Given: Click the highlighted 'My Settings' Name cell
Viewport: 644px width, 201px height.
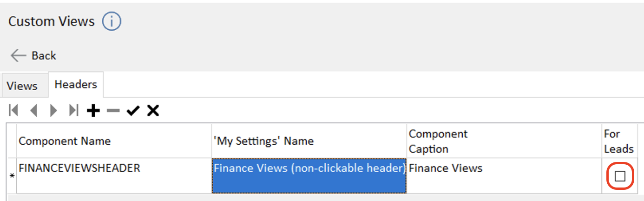Looking at the screenshot, I should pyautogui.click(x=309, y=176).
